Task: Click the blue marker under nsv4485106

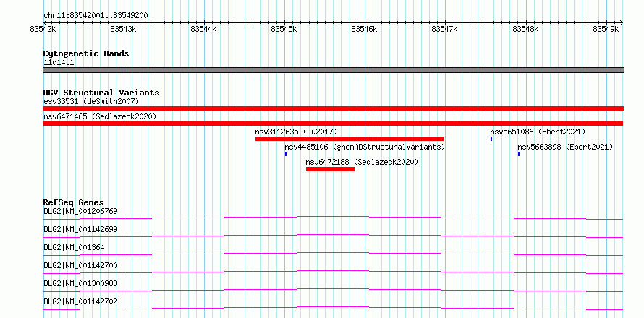Action: click(286, 154)
